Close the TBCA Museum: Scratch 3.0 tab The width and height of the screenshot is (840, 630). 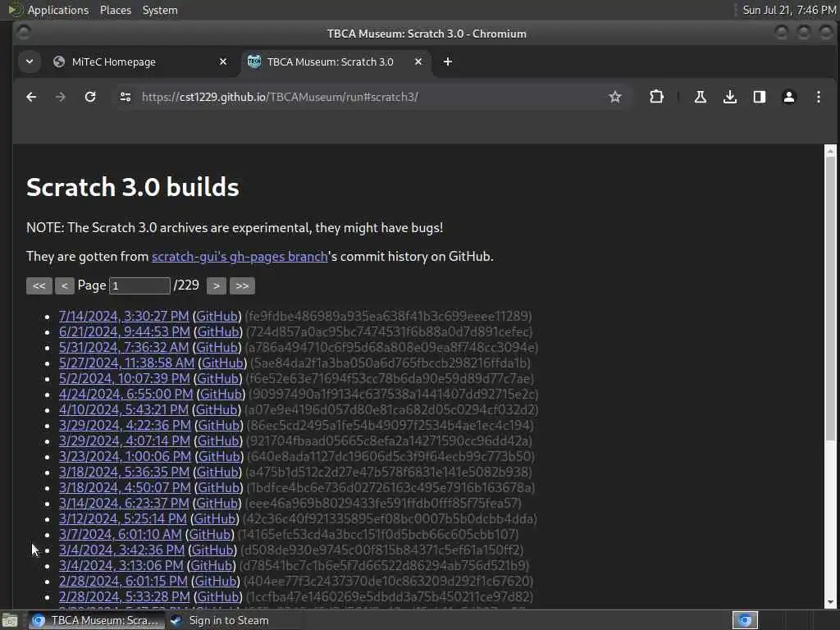click(418, 62)
